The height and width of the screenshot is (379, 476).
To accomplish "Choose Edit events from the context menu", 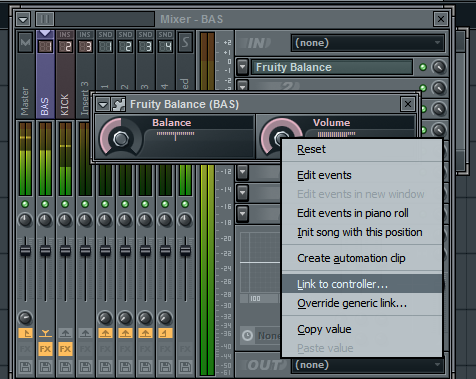I will [362, 175].
